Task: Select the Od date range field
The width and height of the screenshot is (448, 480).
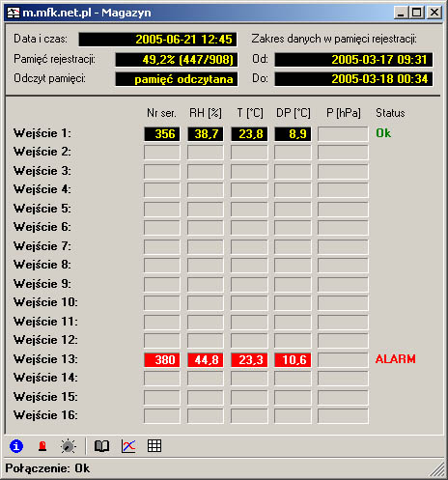Action: [x=353, y=60]
